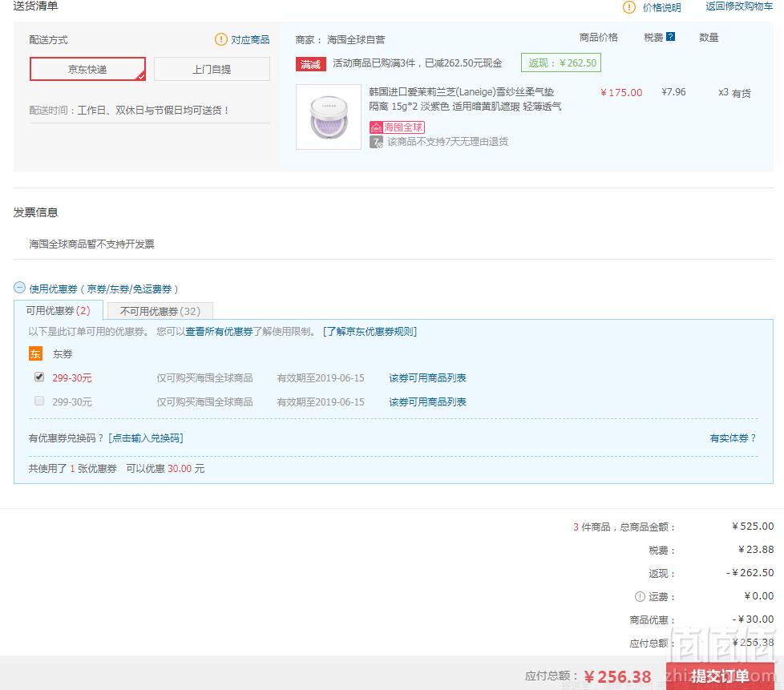Click the 对应商品 exclamation icon
Image resolution: width=784 pixels, height=690 pixels.
pos(221,39)
